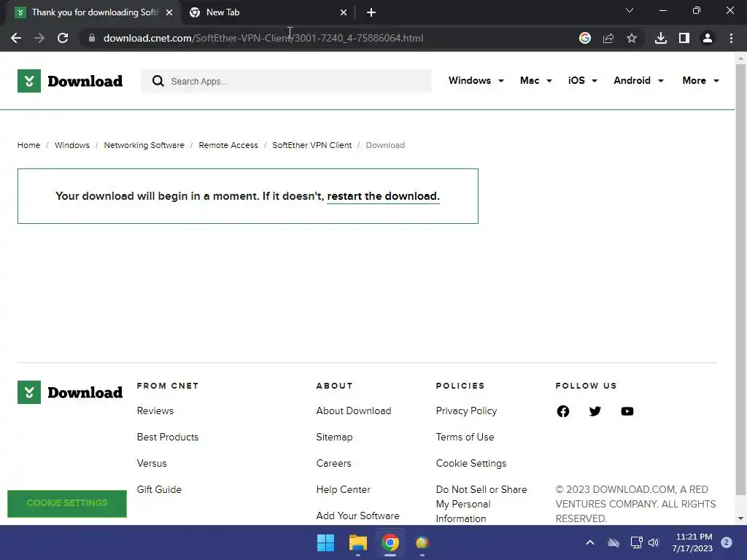Viewport: 747px width, 560px height.
Task: Close the New Tab tab
Action: [344, 12]
